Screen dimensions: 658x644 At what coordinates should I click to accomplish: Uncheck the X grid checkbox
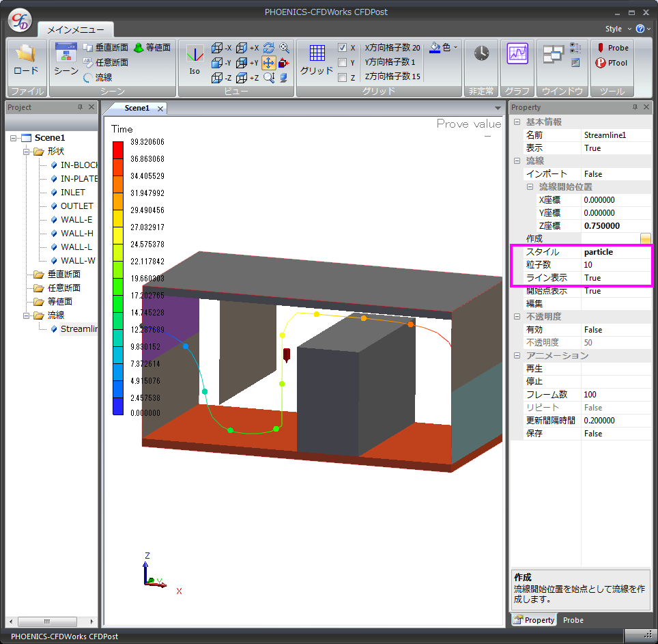(343, 48)
